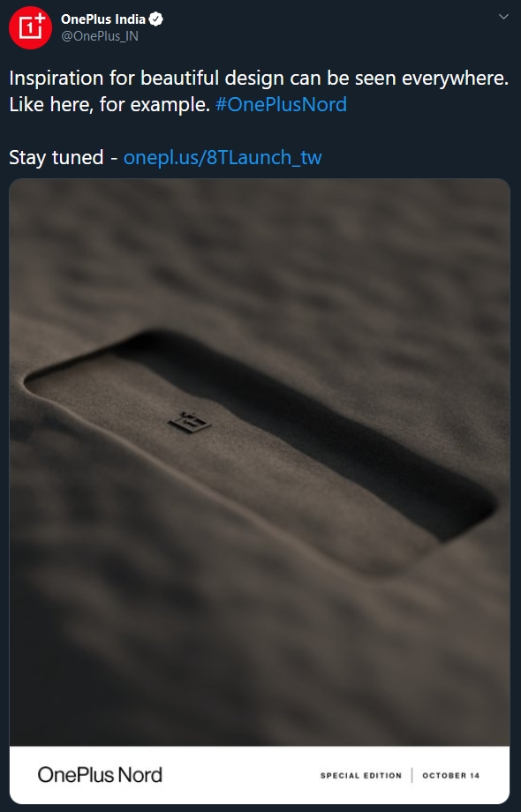Screen dimensions: 521x812
Task: Click the verified badge beside OnePlus India
Action: 156,19
